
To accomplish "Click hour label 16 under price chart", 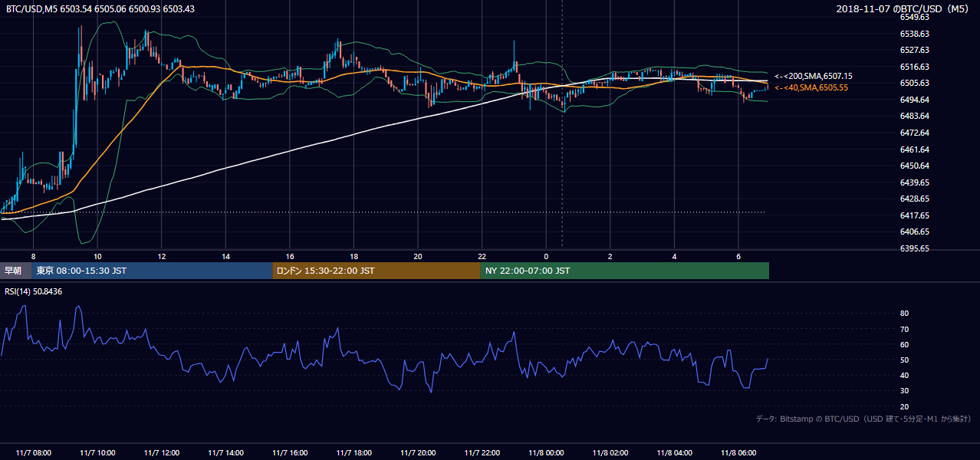I will click(290, 256).
